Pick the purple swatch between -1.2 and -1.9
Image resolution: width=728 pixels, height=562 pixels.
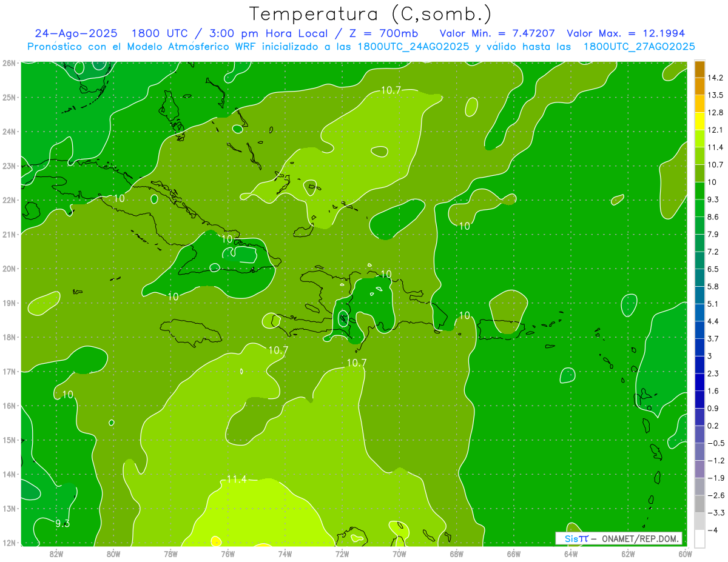(x=700, y=469)
